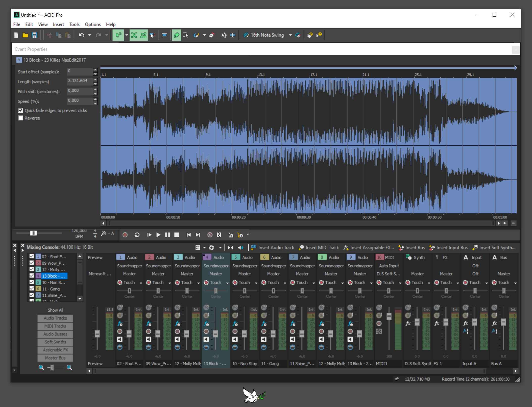Uncheck the 02 - Shot F… channel checkbox
This screenshot has width=532, height=407.
32,256
